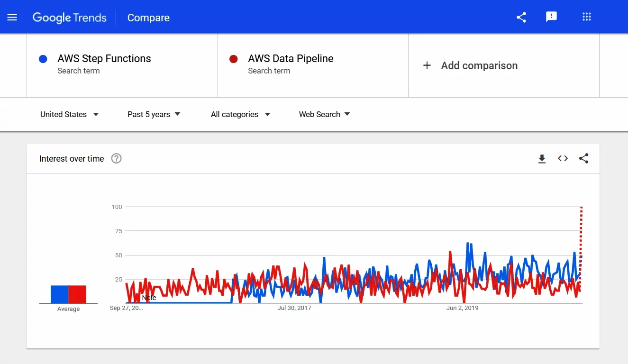Image resolution: width=628 pixels, height=364 pixels.
Task: Click the Average label under the bars
Action: click(x=68, y=309)
